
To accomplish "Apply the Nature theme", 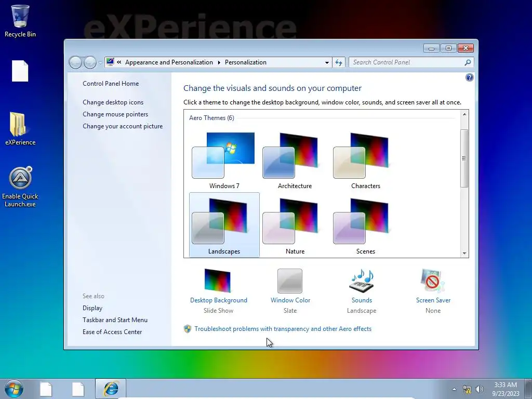I will click(295, 225).
